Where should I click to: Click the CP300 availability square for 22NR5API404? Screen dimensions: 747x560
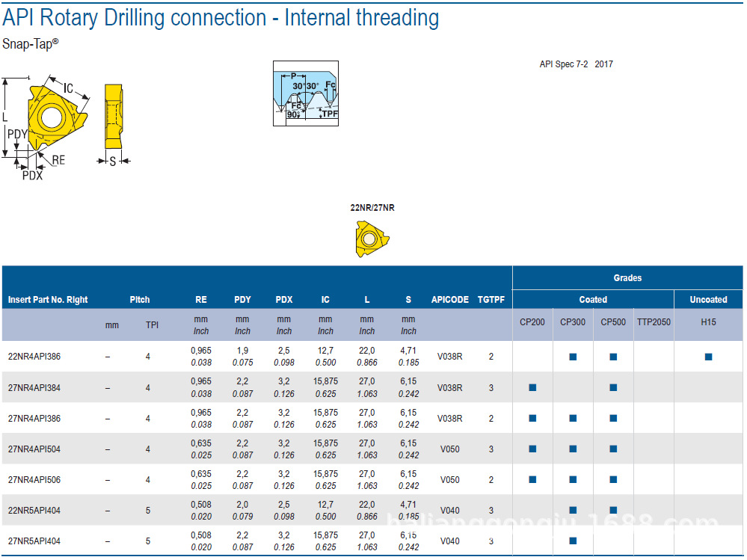tap(573, 510)
